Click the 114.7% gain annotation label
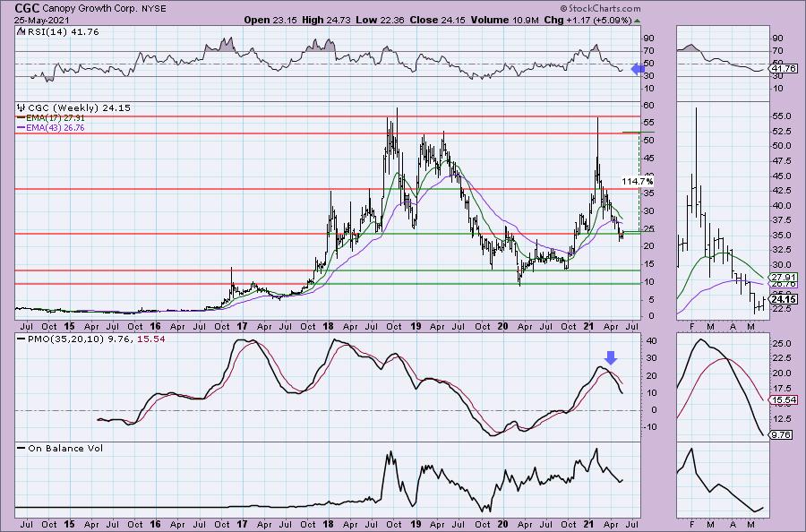The width and height of the screenshot is (806, 532). click(x=638, y=182)
